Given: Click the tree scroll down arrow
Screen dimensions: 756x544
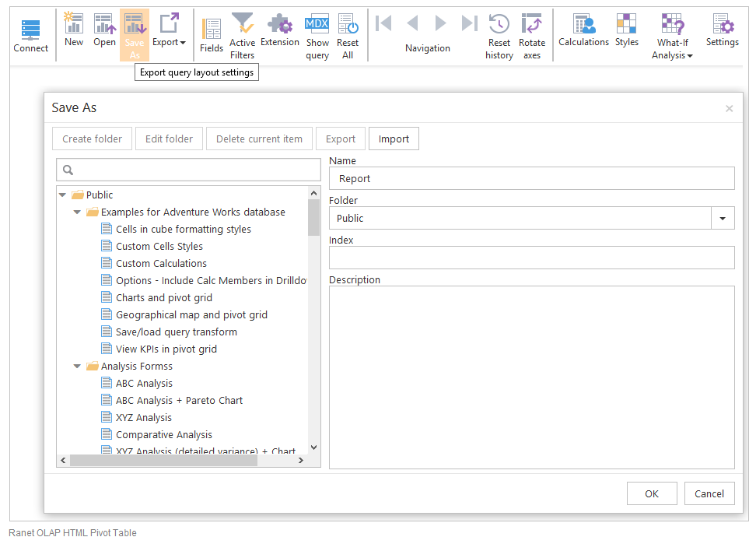Looking at the screenshot, I should 314,447.
